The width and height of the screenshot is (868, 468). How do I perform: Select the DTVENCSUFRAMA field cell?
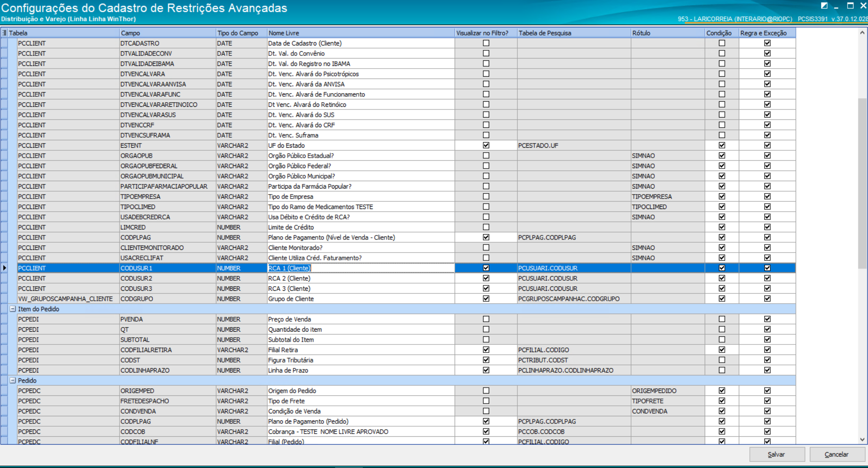click(168, 135)
